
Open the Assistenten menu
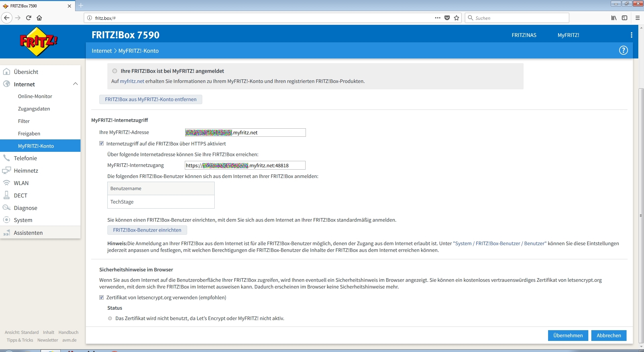click(x=28, y=233)
